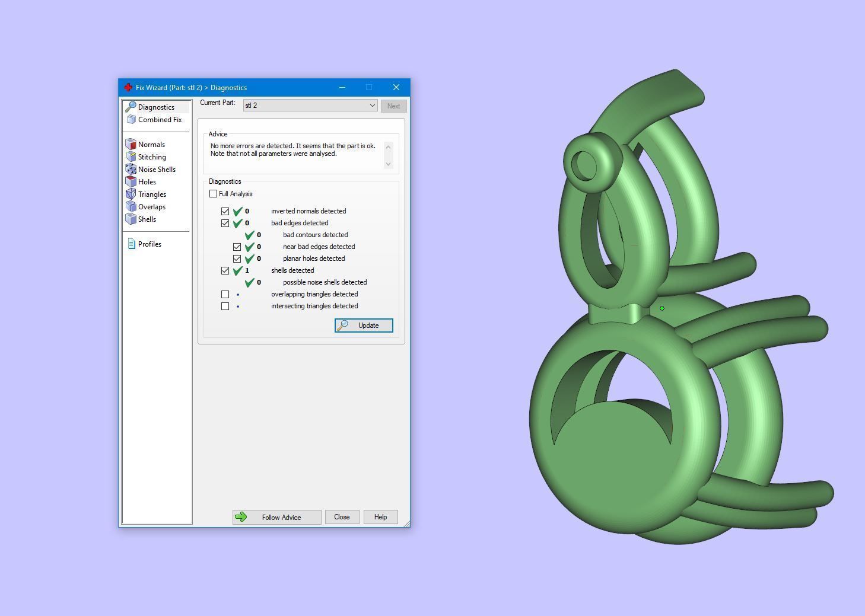The image size is (865, 616).
Task: Open the Triangles fix icon
Action: click(131, 194)
